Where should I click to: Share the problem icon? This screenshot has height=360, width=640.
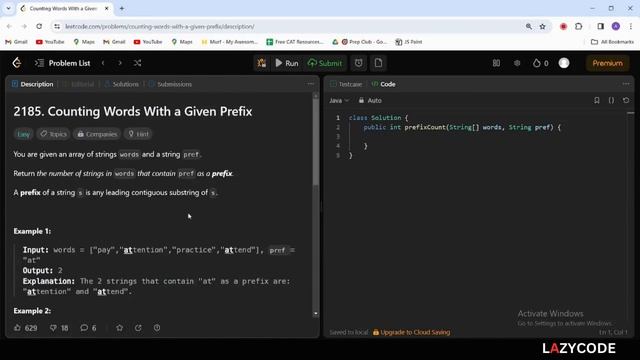point(138,328)
